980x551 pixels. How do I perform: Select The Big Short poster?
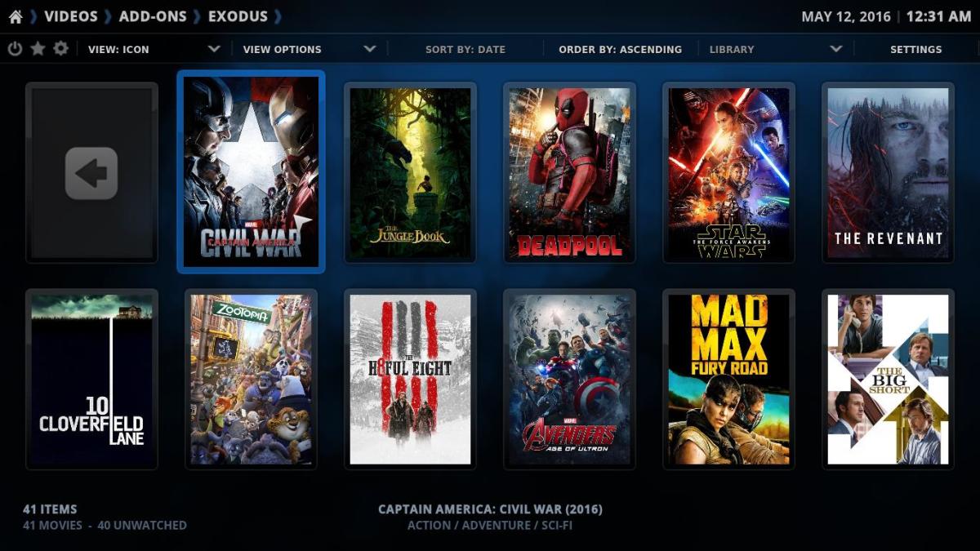coord(888,380)
